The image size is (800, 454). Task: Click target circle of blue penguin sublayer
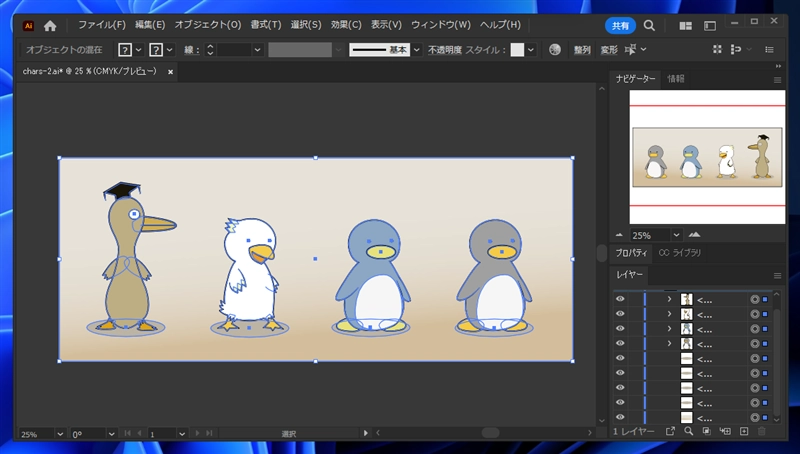point(755,330)
